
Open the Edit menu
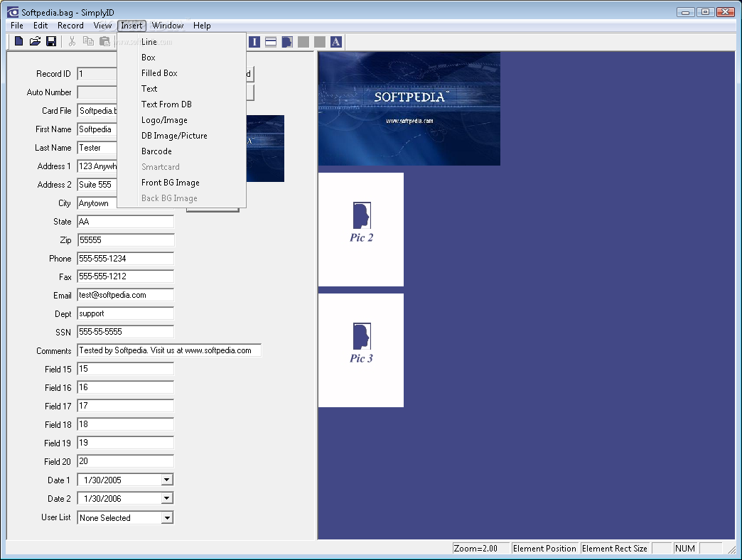click(x=41, y=26)
